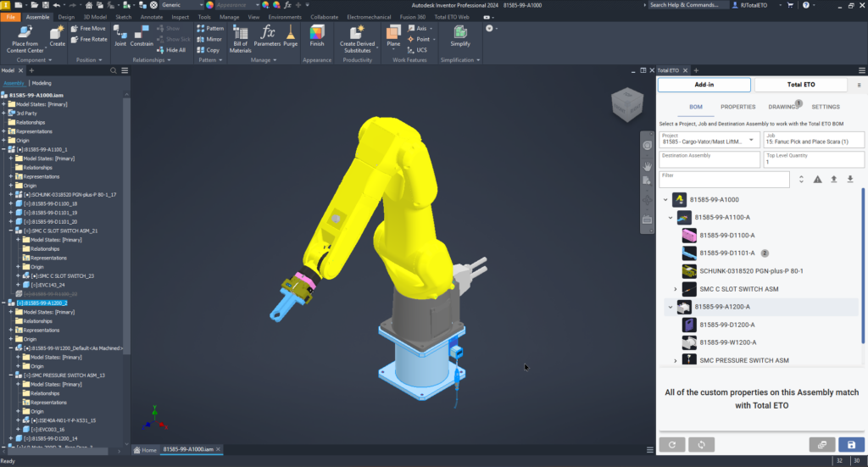This screenshot has width=868, height=467.
Task: Switch to the SETTINGS tab
Action: tap(826, 107)
